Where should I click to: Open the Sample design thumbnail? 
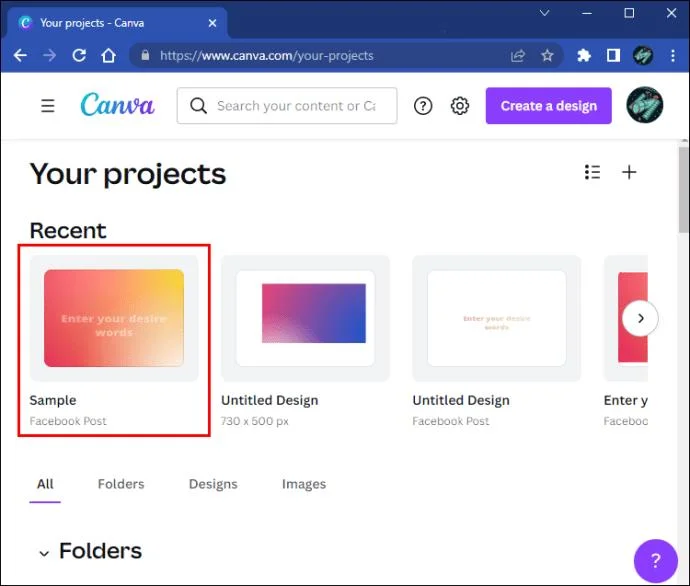click(x=114, y=318)
